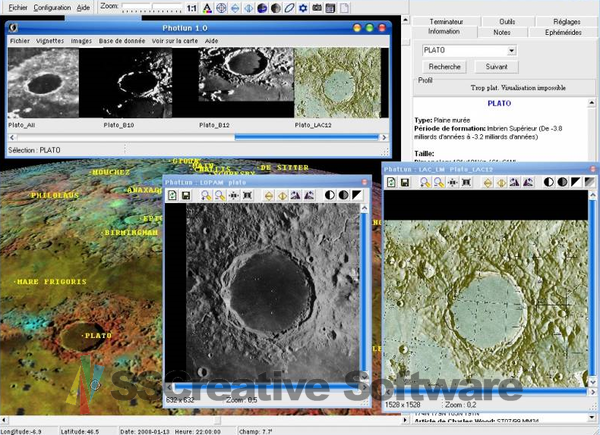Screen dimensions: 600x435
Task: Click the 1:1 zoom reset icon
Action: 191,7
